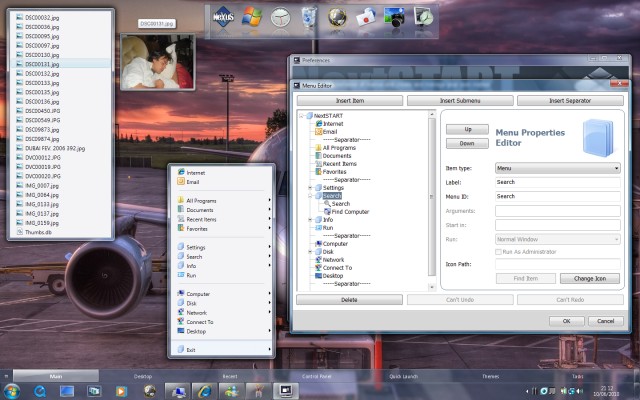Image resolution: width=640 pixels, height=400 pixels.
Task: Click the clock icon in the dock
Action: 281,17
